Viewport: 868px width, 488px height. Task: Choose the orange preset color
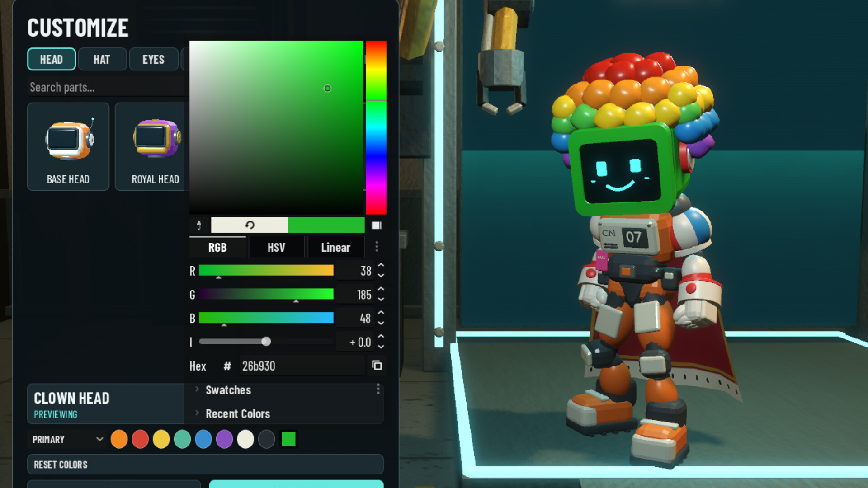[x=119, y=439]
